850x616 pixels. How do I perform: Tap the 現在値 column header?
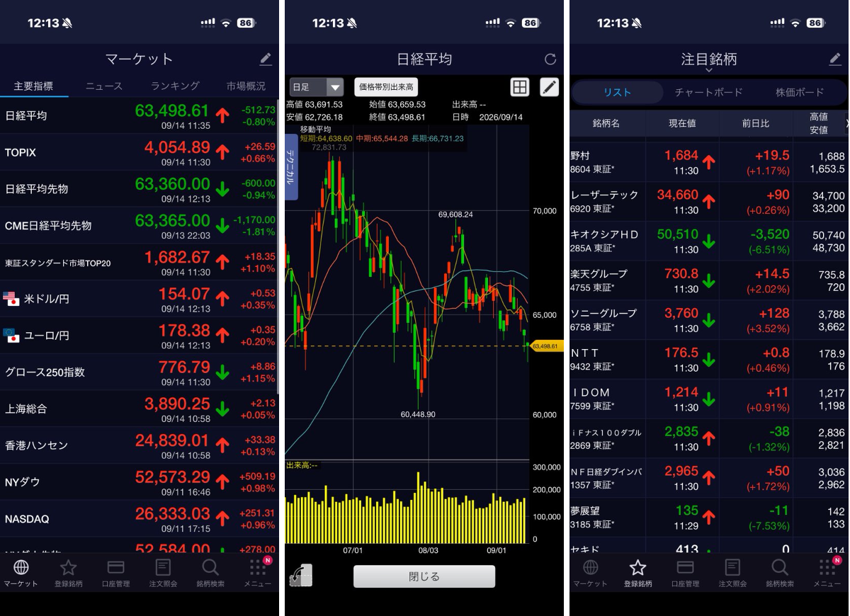(682, 123)
